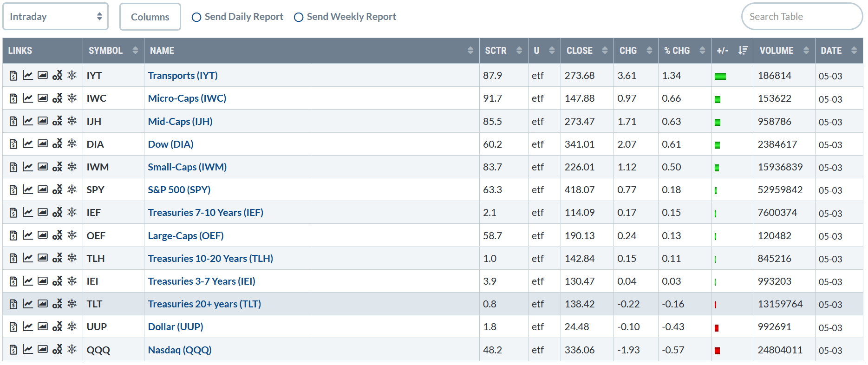Image resolution: width=868 pixels, height=365 pixels.
Task: Click SPY volume value 52959842
Action: (x=780, y=189)
